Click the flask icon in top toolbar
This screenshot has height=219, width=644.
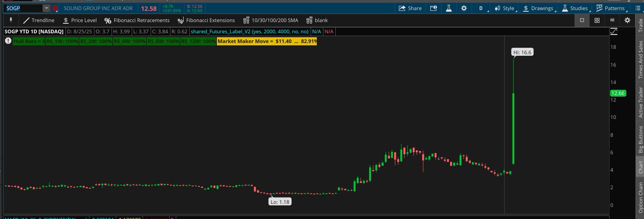pos(449,8)
